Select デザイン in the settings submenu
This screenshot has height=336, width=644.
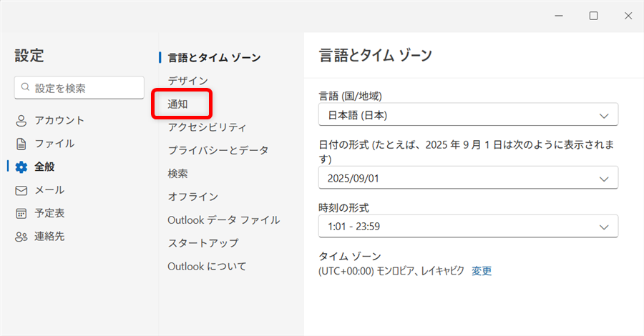pyautogui.click(x=187, y=81)
